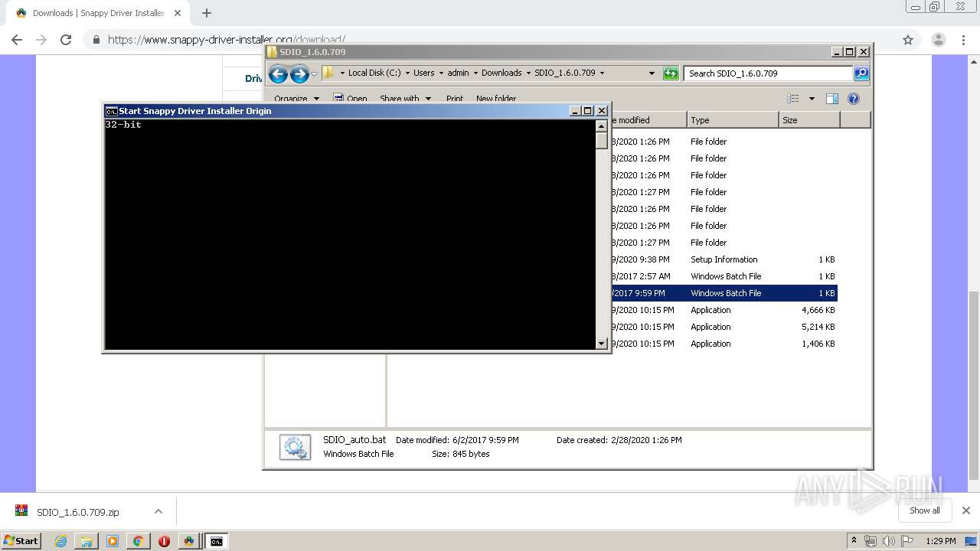The image size is (980, 551).
Task: Select the Setup Information file row
Action: [x=724, y=259]
